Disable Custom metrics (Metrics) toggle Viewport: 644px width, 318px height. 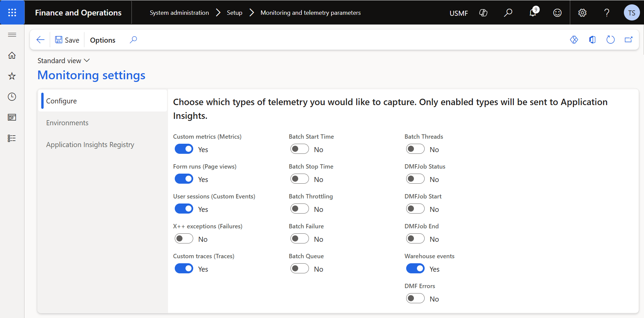(x=184, y=149)
